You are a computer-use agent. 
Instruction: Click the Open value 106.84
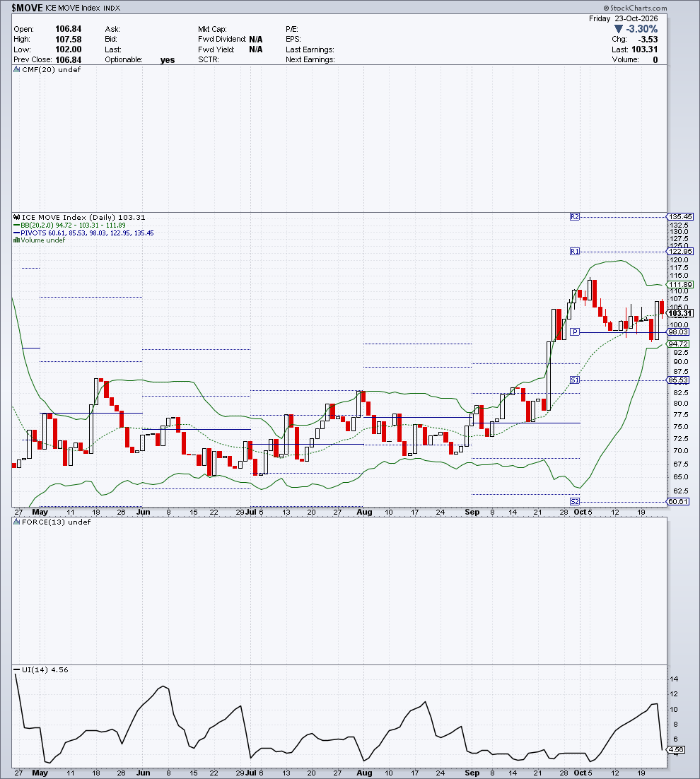68,29
